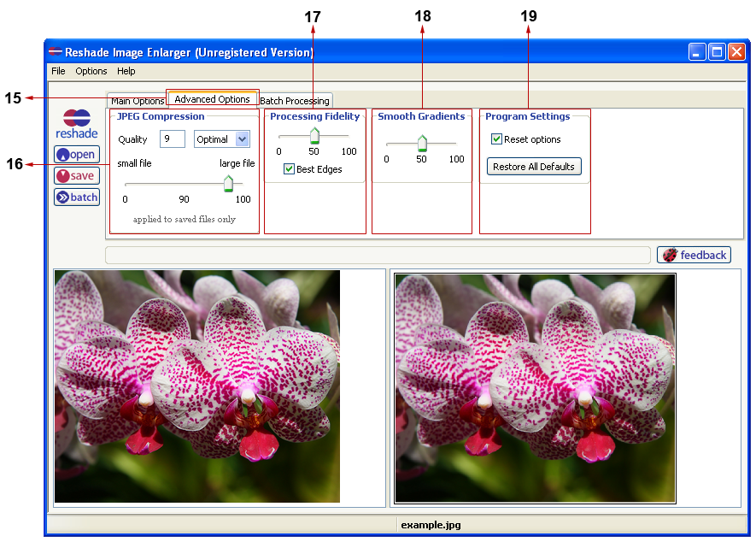This screenshot has height=542, width=756.
Task: Click the save image button
Action: [77, 176]
